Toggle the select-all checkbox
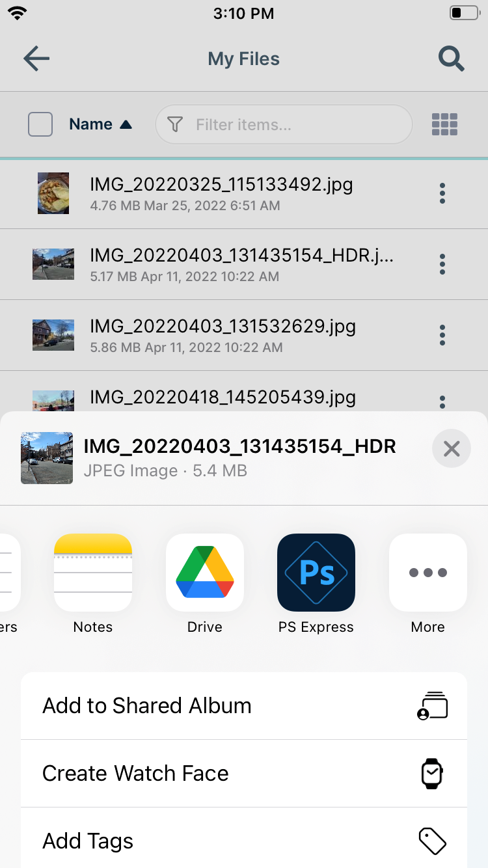The height and width of the screenshot is (868, 488). [x=40, y=124]
